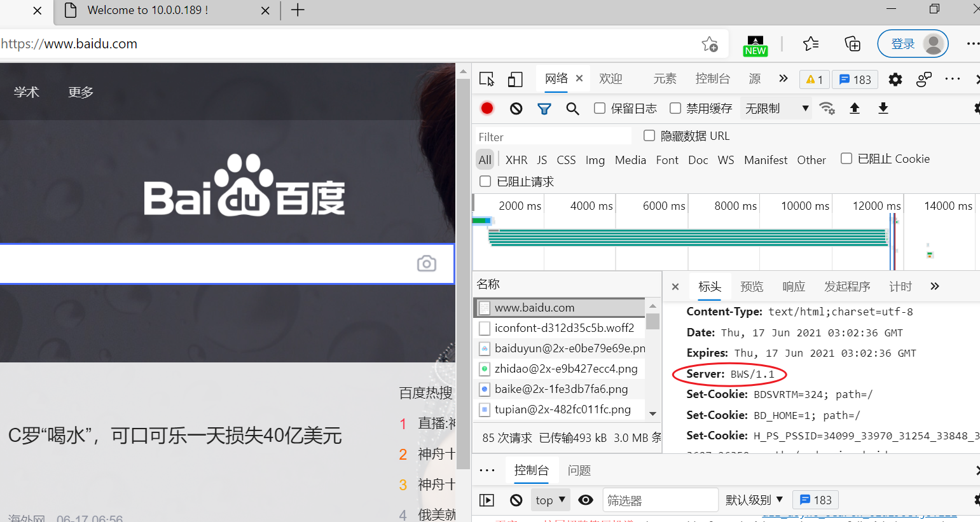The height and width of the screenshot is (522, 980).
Task: Filter requests by XHR type
Action: pyautogui.click(x=516, y=160)
